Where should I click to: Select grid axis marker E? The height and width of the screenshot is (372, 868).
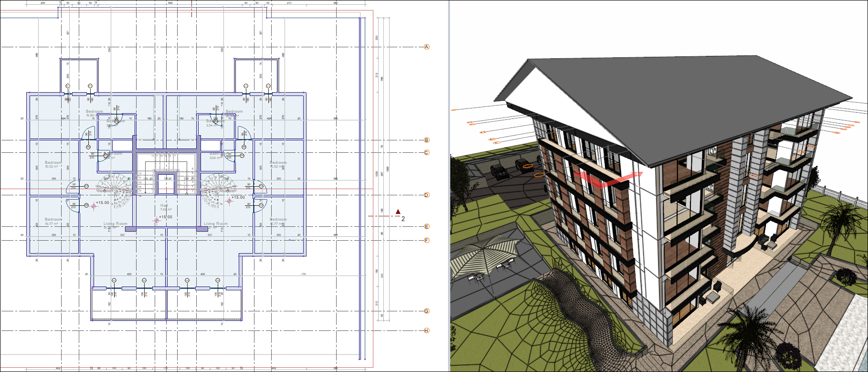pos(427,226)
